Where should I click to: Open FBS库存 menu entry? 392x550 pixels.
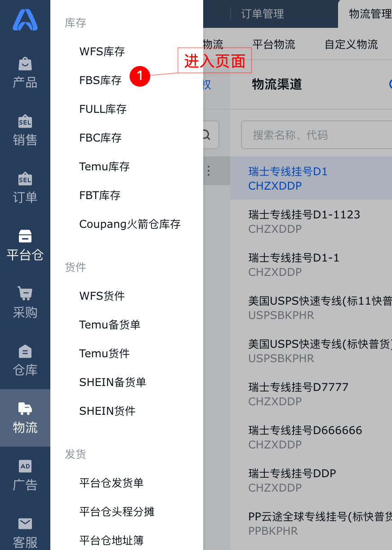coord(101,80)
